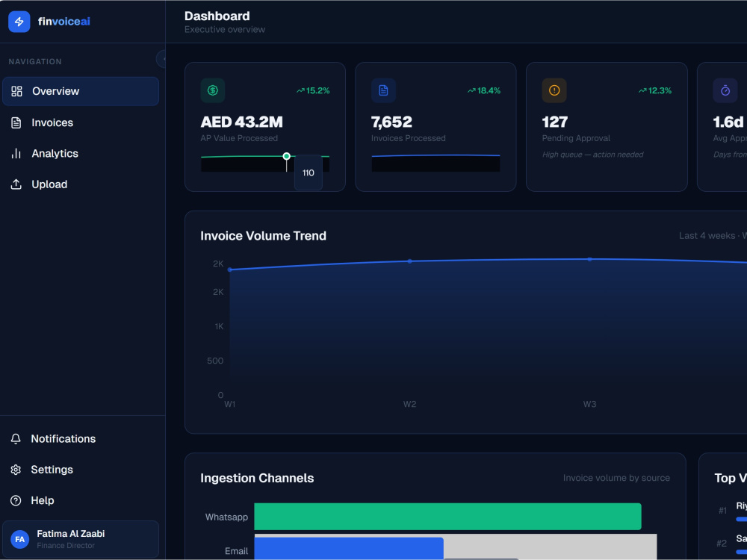Image resolution: width=747 pixels, height=560 pixels.
Task: Click the W2 axis label
Action: tap(409, 404)
